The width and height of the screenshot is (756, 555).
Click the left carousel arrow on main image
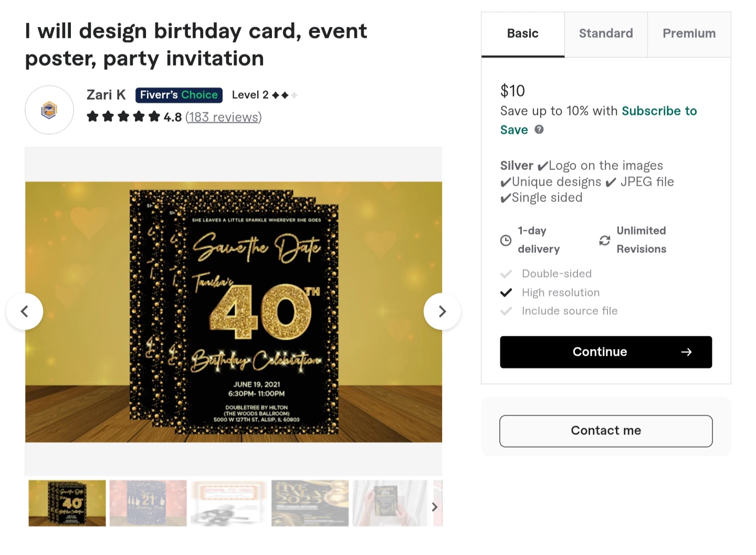tap(25, 311)
